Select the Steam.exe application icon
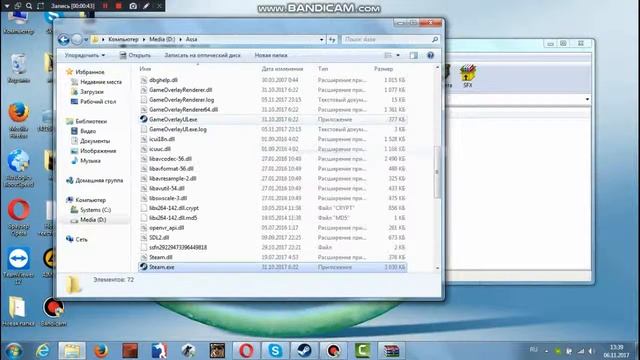Image resolution: width=640 pixels, height=360 pixels. (144, 267)
